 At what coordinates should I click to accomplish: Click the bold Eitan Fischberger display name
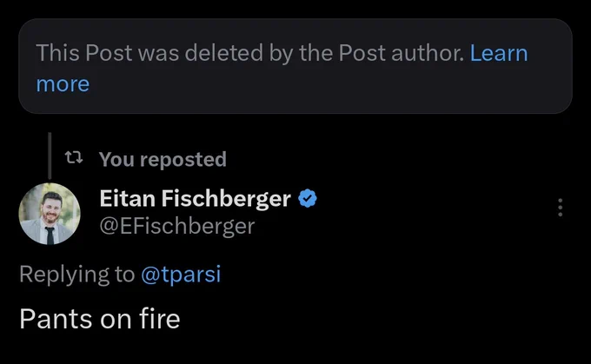point(195,199)
